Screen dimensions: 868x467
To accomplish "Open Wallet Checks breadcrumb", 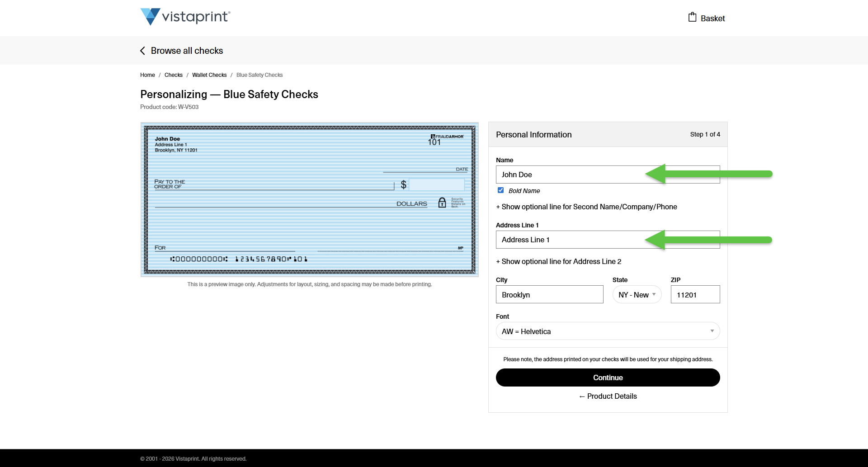I will tap(209, 75).
